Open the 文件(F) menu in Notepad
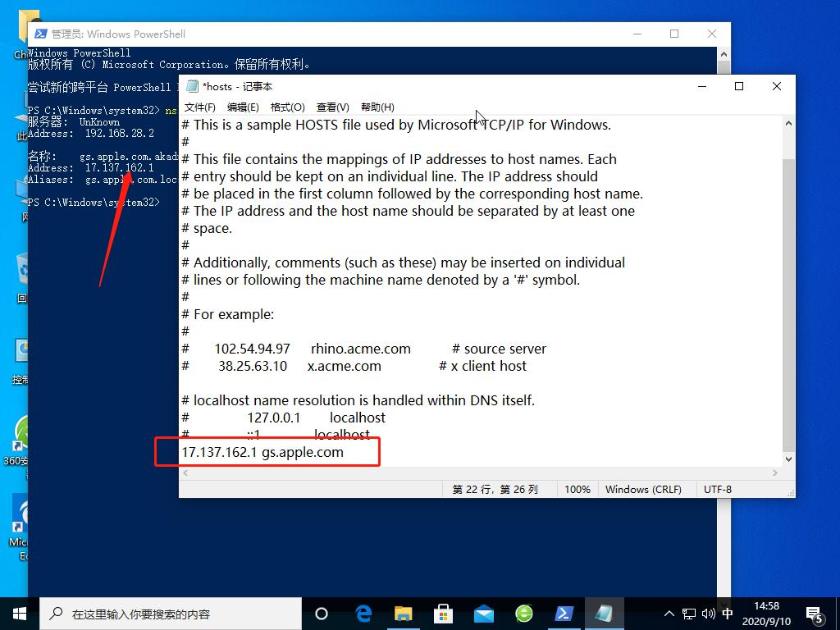 tap(199, 107)
